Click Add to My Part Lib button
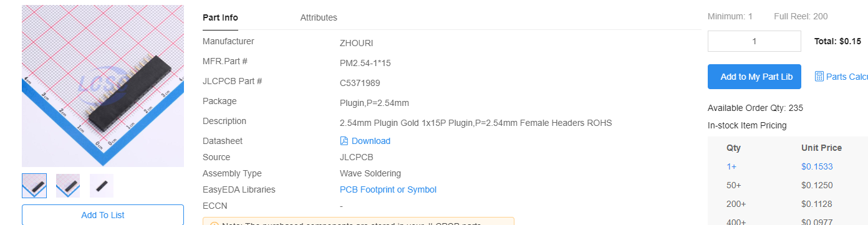The width and height of the screenshot is (868, 225). [755, 77]
